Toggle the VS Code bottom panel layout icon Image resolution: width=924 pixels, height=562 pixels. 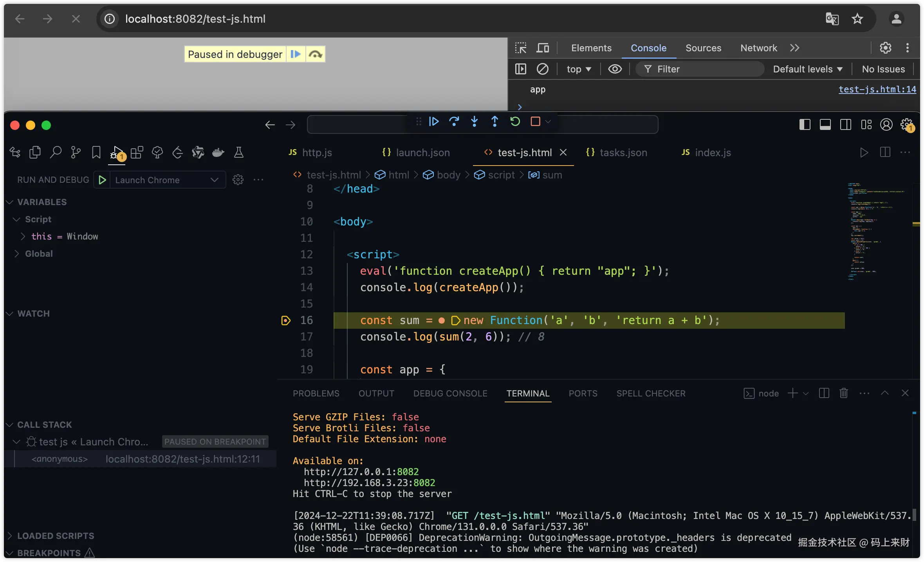coord(825,125)
